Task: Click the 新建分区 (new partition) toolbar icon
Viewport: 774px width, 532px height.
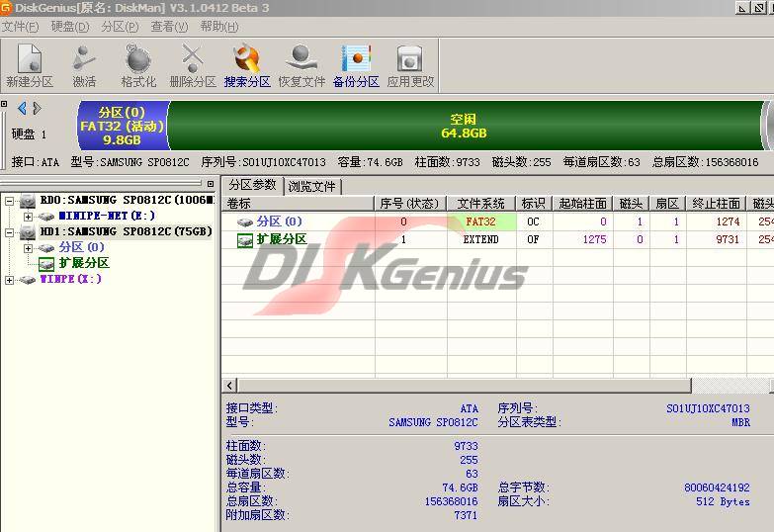Action: [29, 58]
